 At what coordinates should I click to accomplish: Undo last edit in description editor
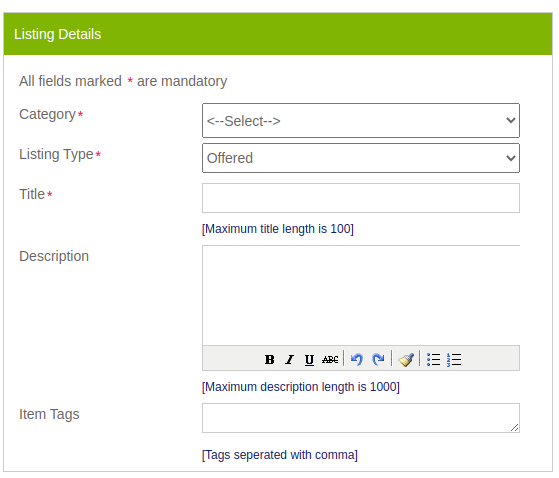pyautogui.click(x=357, y=359)
